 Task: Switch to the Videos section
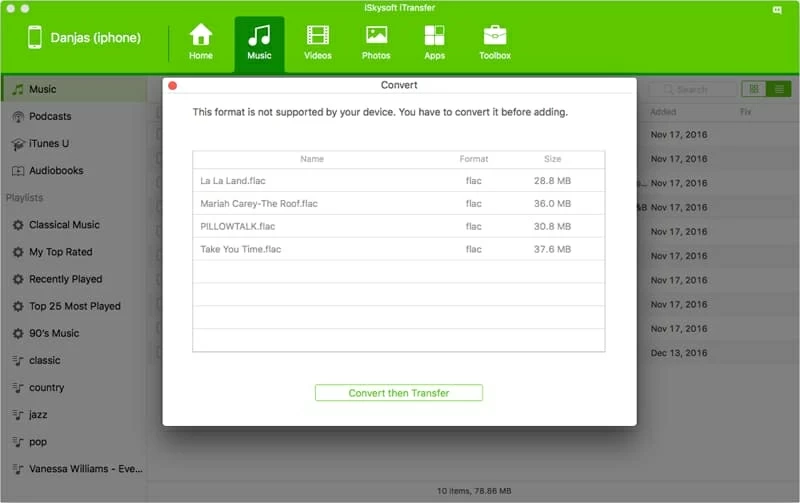318,43
